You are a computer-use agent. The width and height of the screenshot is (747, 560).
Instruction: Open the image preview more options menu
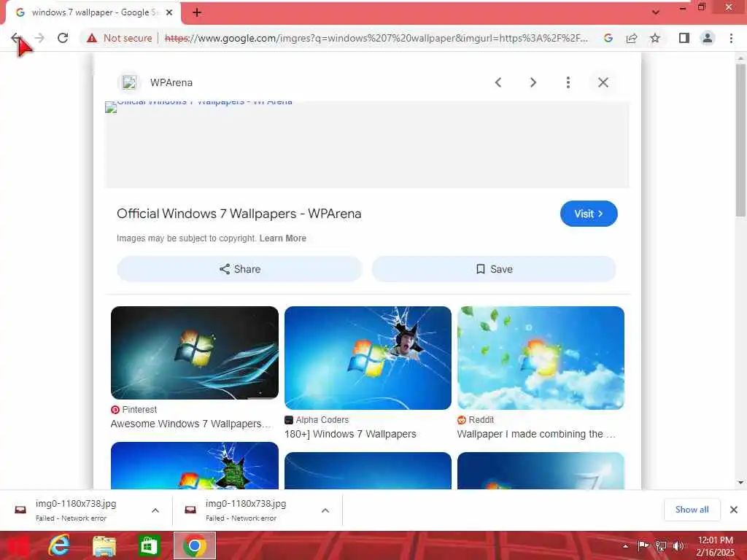point(568,82)
